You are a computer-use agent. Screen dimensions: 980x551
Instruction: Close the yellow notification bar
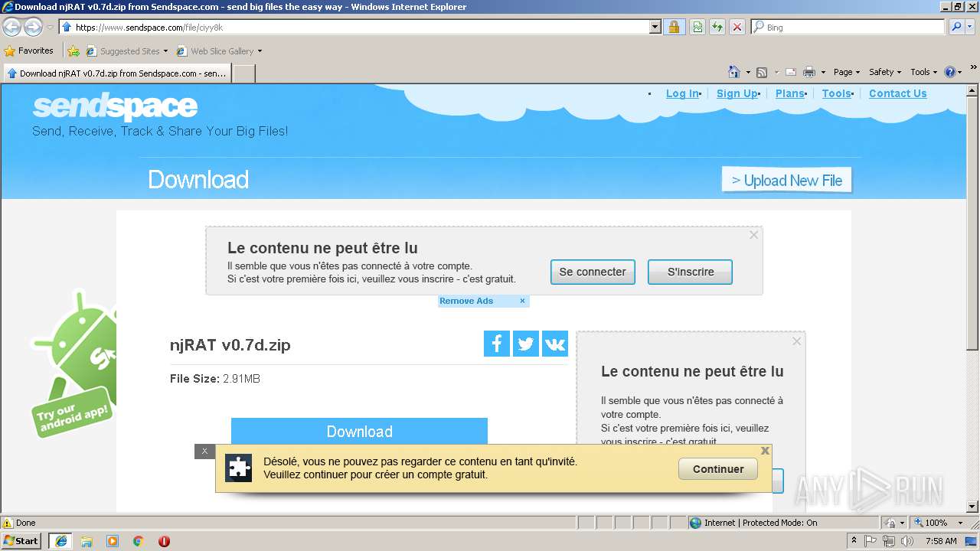765,451
